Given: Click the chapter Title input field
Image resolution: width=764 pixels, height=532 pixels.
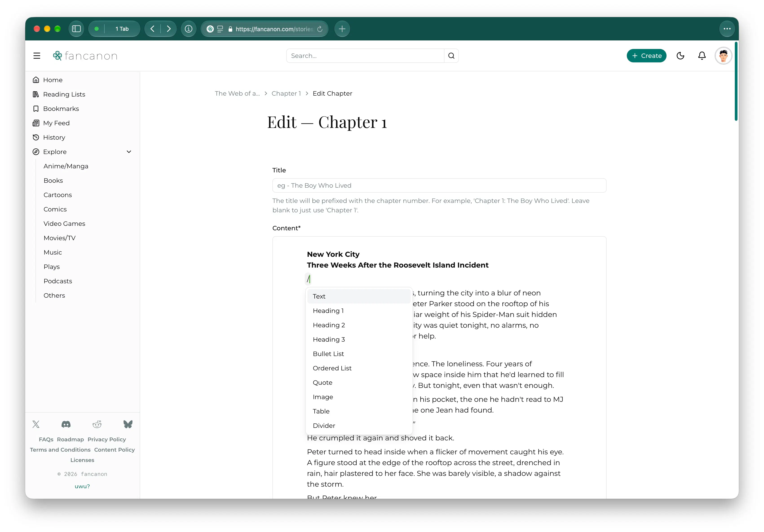Looking at the screenshot, I should [439, 186].
